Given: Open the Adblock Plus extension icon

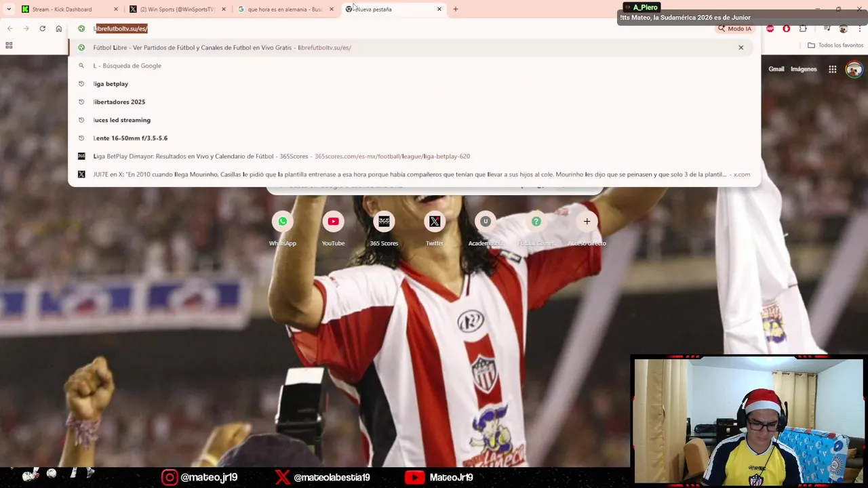Looking at the screenshot, I should tap(770, 28).
